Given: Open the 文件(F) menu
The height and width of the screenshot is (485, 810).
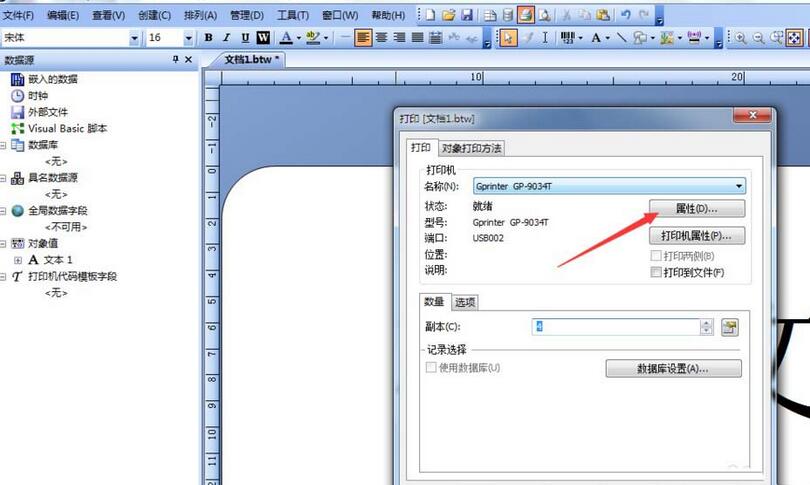Looking at the screenshot, I should pos(19,15).
